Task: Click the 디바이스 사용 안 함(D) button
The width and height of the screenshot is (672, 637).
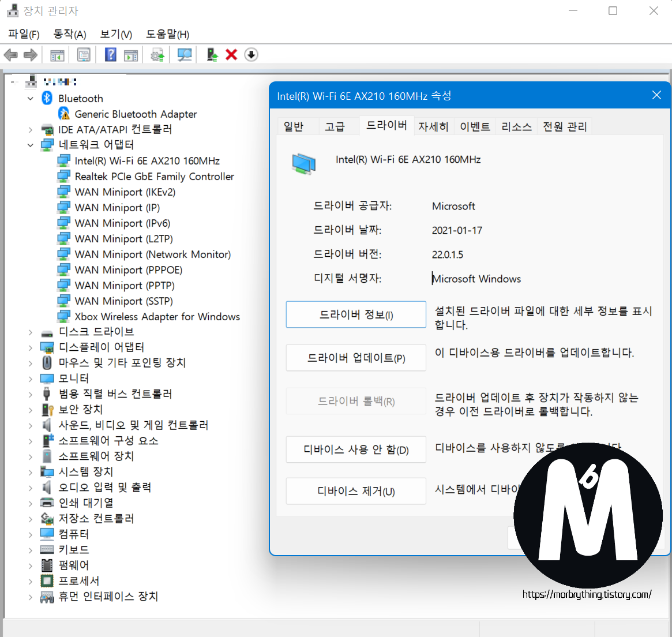Action: (x=356, y=449)
